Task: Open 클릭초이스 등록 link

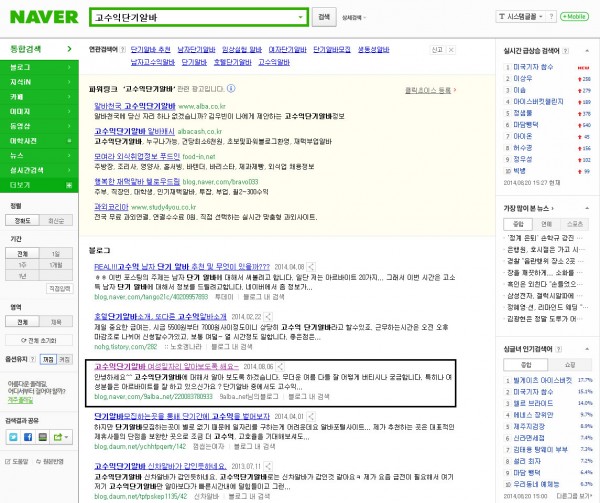Action: click(430, 90)
